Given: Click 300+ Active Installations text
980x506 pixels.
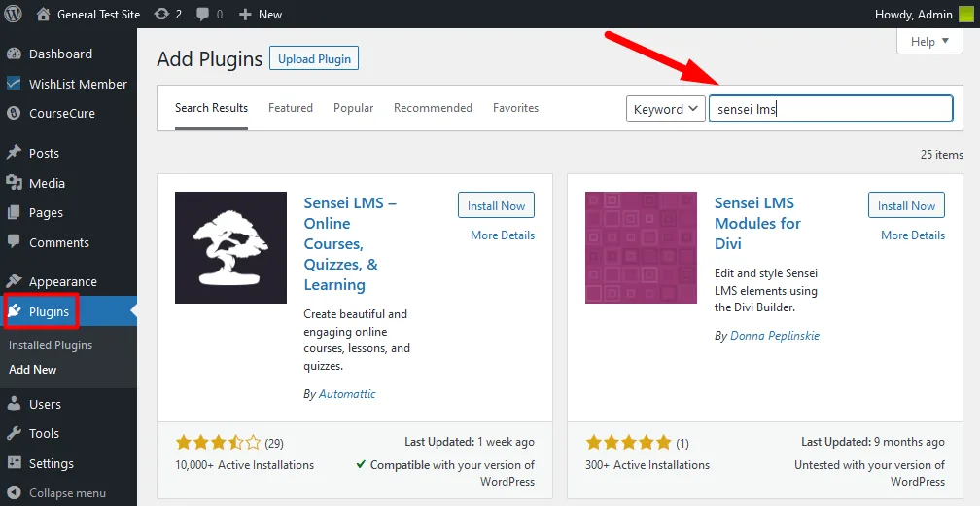Looking at the screenshot, I should click(647, 465).
